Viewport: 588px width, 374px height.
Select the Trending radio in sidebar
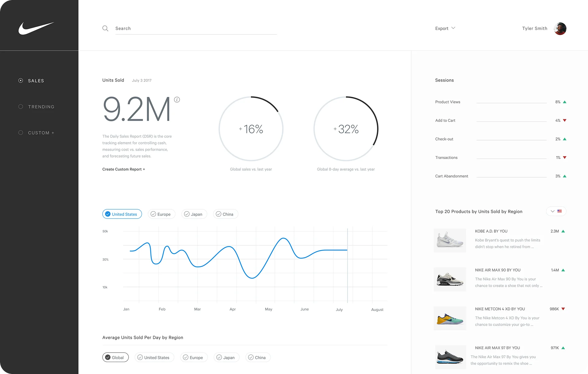tap(21, 107)
